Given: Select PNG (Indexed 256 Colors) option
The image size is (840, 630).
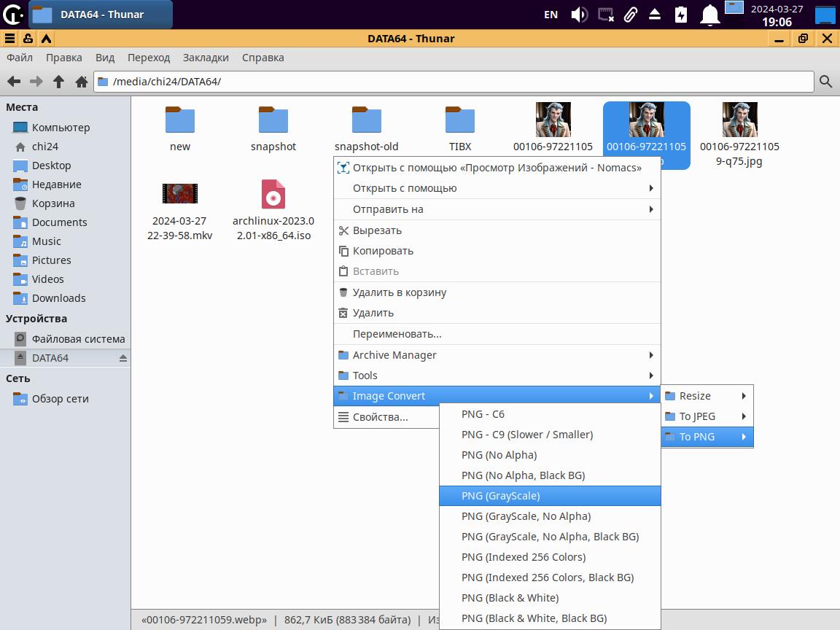Looking at the screenshot, I should pyautogui.click(x=550, y=557).
